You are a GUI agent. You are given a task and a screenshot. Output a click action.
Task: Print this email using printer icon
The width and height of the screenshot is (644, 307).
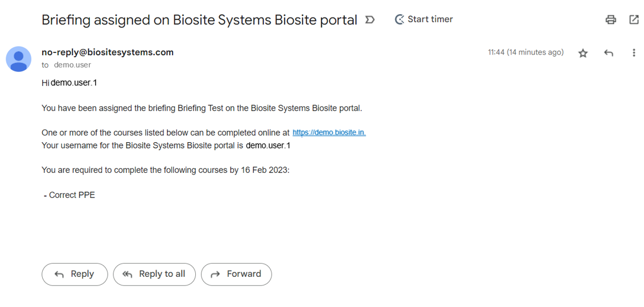tap(611, 19)
